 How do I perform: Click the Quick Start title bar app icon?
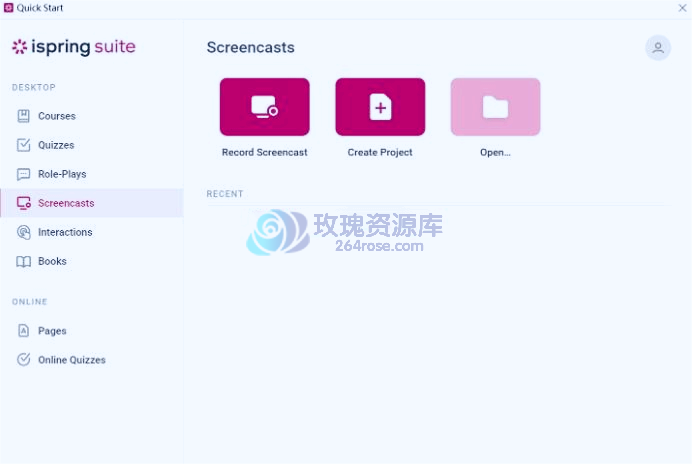[x=8, y=8]
